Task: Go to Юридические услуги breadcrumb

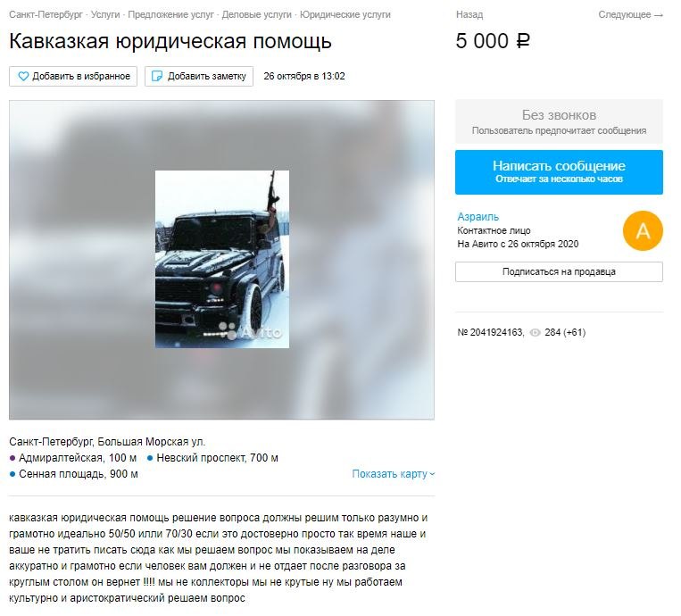Action: (345, 15)
